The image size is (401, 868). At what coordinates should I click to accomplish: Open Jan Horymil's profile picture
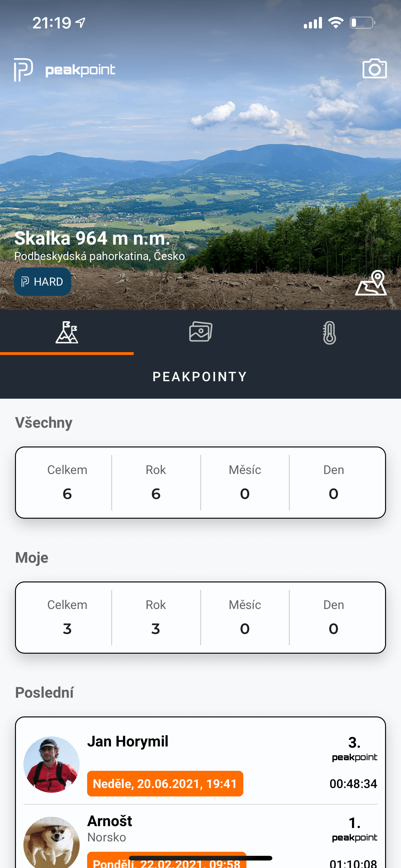coord(52,765)
